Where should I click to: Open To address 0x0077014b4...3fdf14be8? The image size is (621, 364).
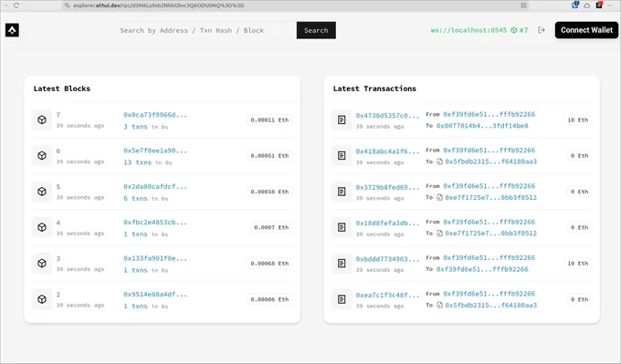tap(482, 126)
